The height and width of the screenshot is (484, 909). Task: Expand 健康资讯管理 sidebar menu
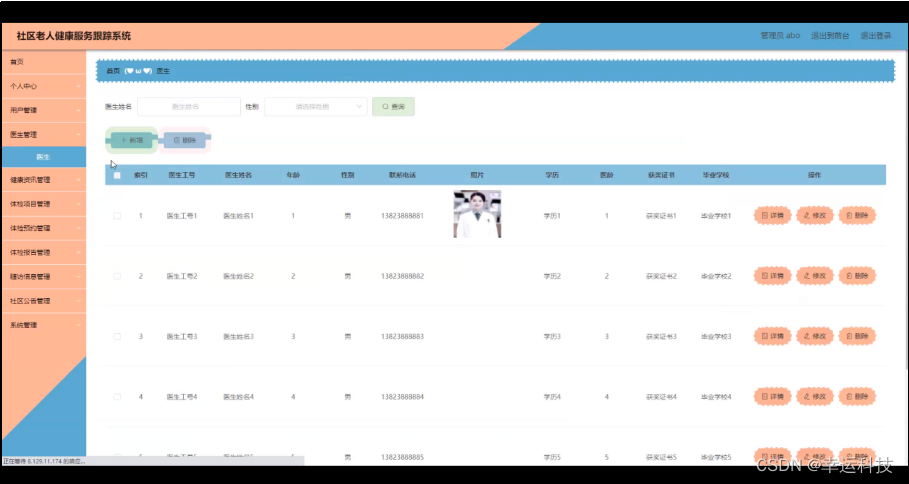point(43,180)
